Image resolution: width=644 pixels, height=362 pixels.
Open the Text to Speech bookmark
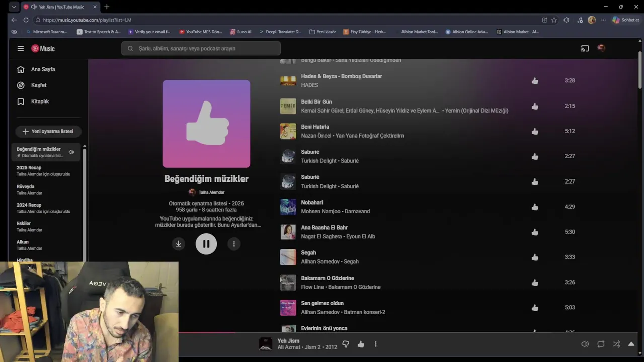pyautogui.click(x=99, y=32)
